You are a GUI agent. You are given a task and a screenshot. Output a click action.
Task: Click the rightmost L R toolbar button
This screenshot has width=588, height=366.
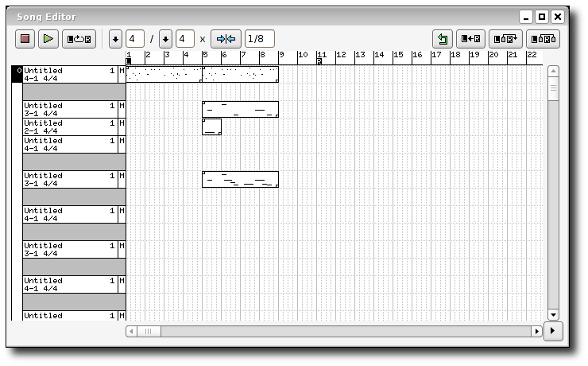(x=543, y=39)
